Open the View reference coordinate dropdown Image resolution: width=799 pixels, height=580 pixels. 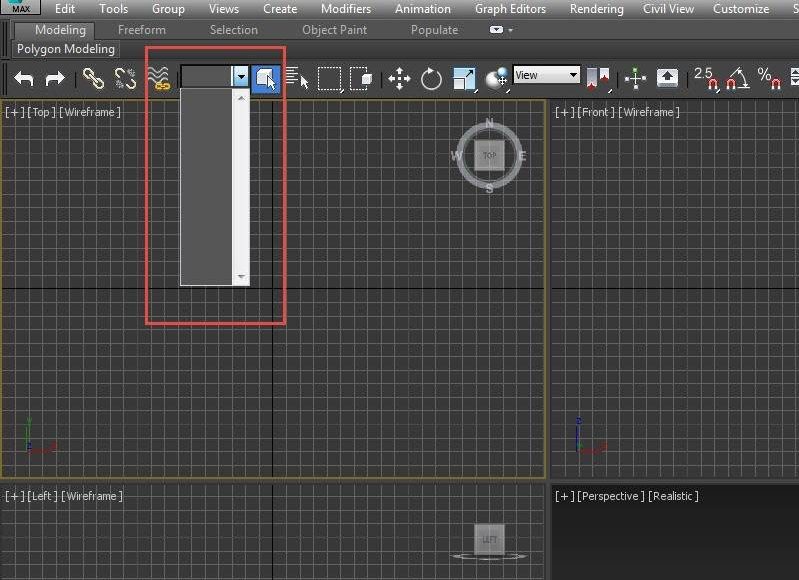[x=546, y=75]
